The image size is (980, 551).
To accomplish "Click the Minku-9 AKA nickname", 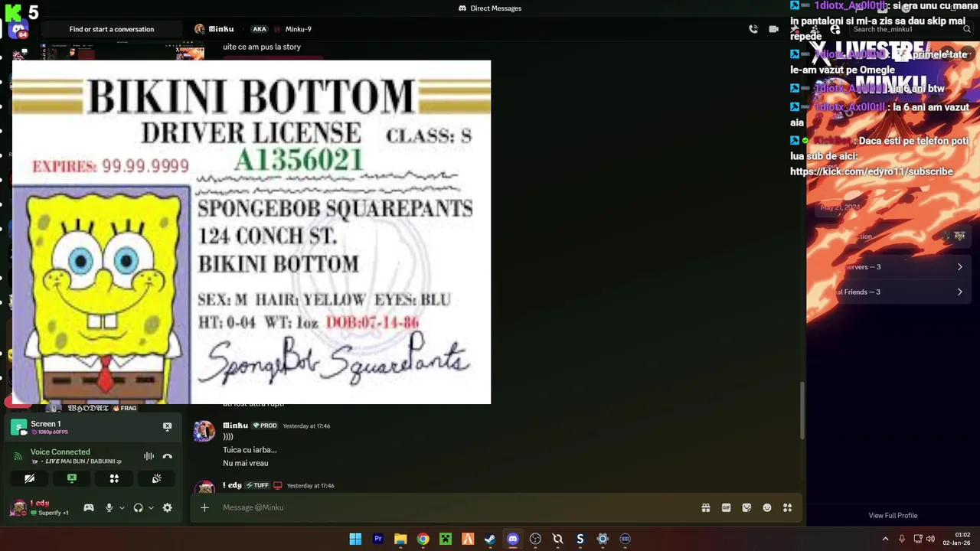I will 298,29.
